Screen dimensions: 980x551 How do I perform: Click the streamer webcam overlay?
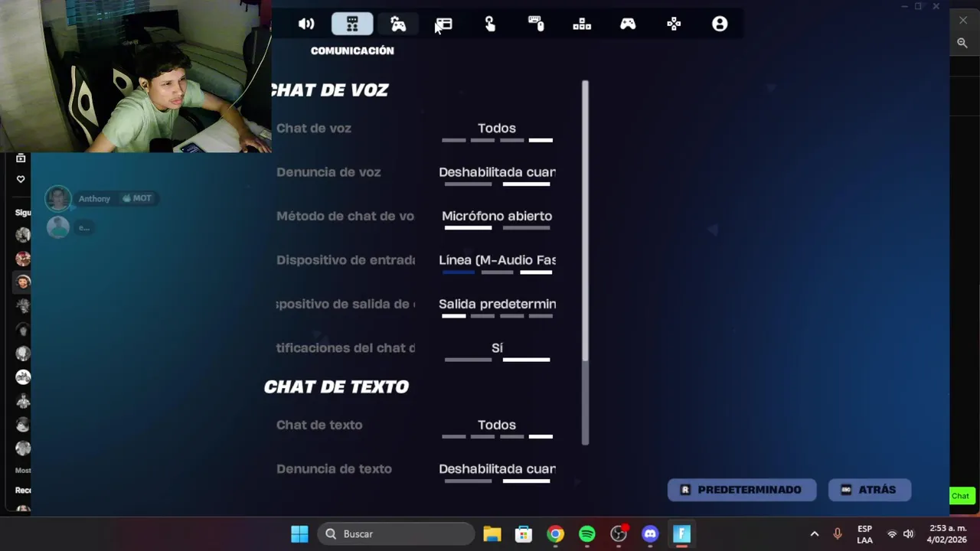click(x=136, y=77)
